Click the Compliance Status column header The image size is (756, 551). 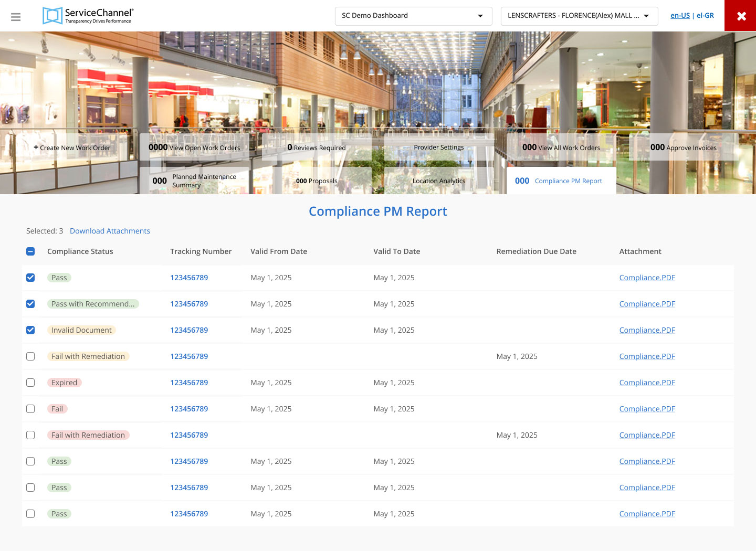point(80,251)
